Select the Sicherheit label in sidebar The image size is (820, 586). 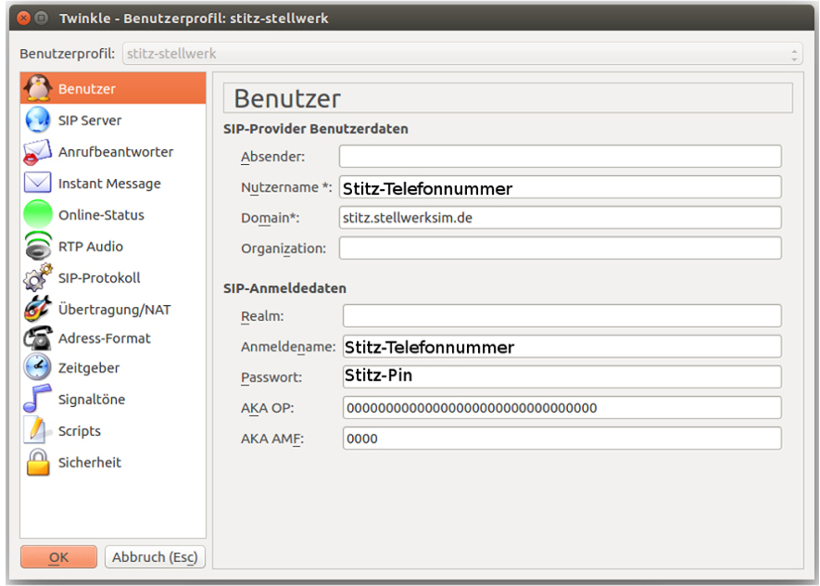(89, 463)
